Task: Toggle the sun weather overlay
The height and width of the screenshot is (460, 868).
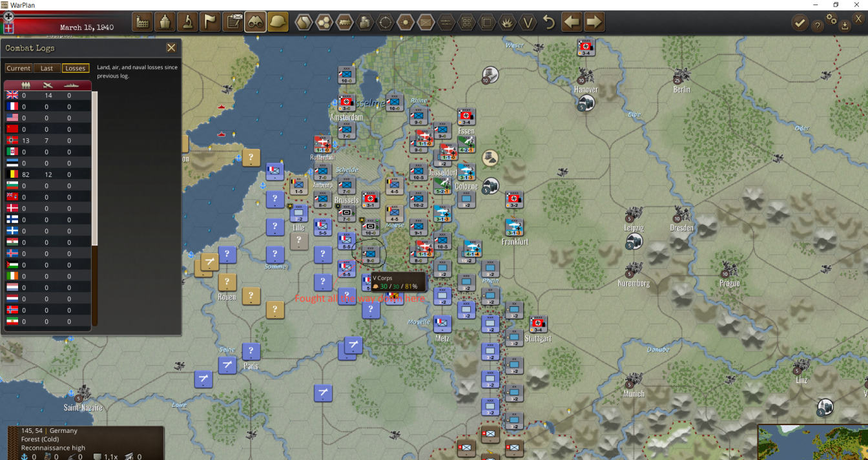Action: click(x=406, y=22)
